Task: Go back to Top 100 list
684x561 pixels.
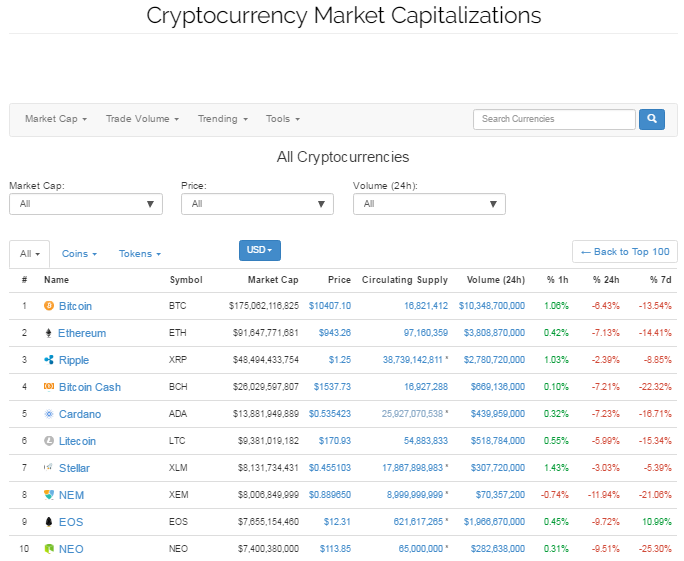Action: pos(625,252)
